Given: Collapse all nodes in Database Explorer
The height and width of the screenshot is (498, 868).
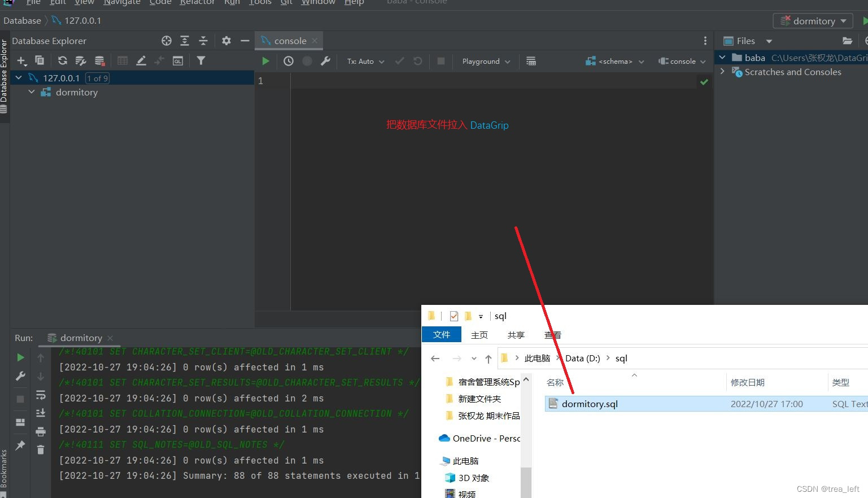Looking at the screenshot, I should point(203,41).
